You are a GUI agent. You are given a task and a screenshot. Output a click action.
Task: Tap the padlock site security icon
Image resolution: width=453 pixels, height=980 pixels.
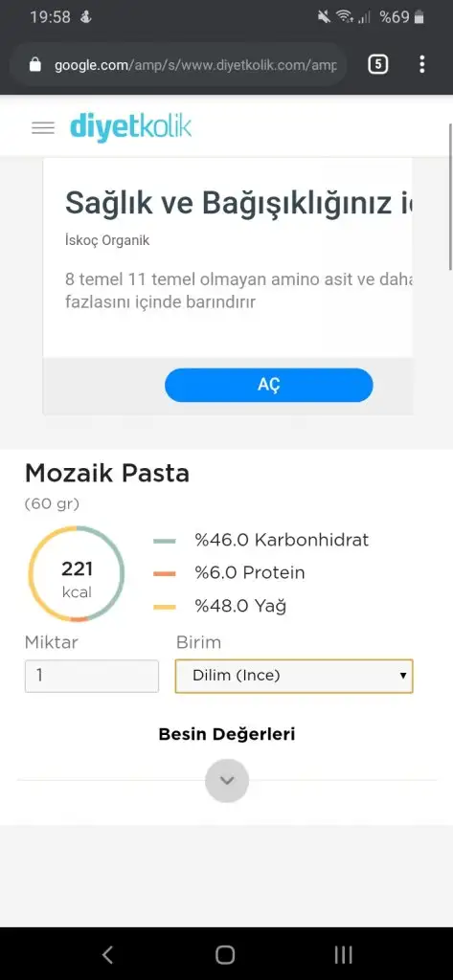coord(35,64)
